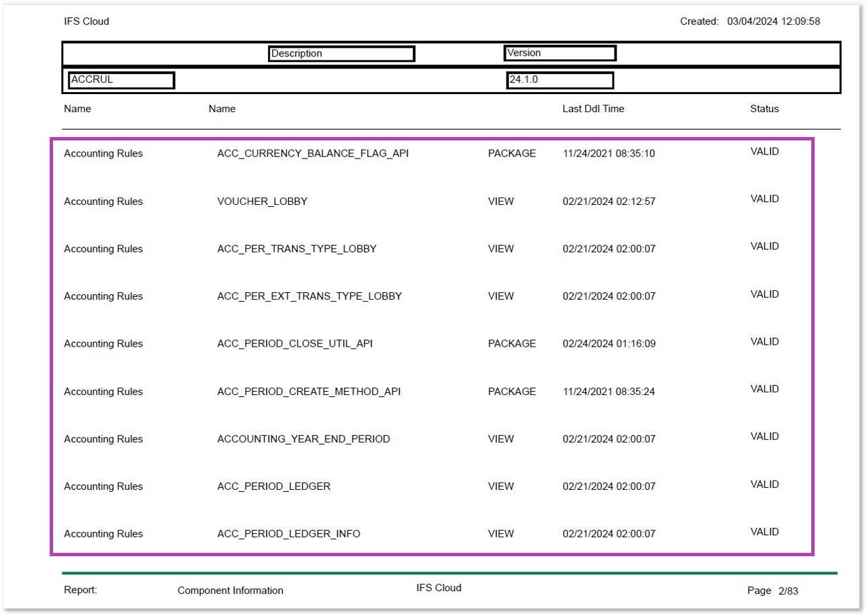
Task: Select the 02/24/2024 01:16:09 timestamp
Action: pos(608,343)
